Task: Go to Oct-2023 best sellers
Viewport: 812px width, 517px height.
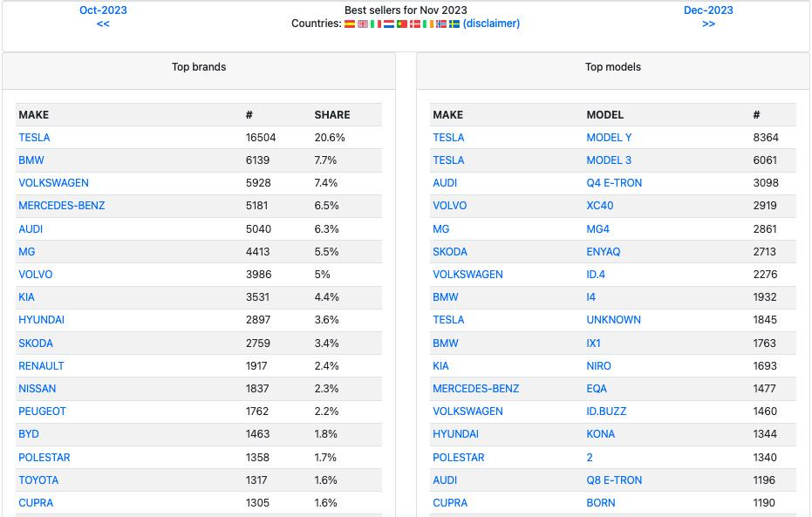Action: tap(103, 10)
